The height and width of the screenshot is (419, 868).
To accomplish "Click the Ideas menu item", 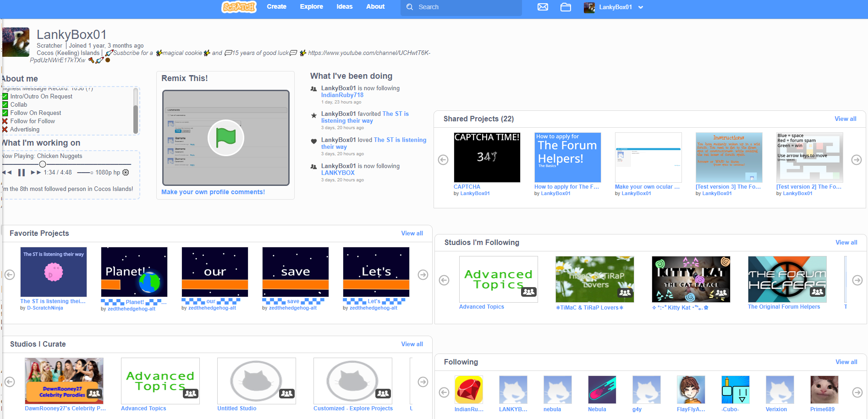I will [x=344, y=6].
